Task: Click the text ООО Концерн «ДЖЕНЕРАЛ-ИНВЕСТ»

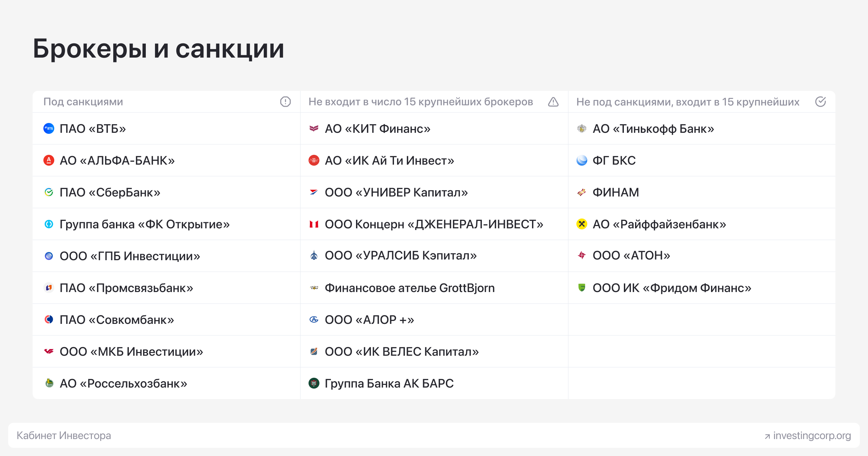Action: pos(434,224)
